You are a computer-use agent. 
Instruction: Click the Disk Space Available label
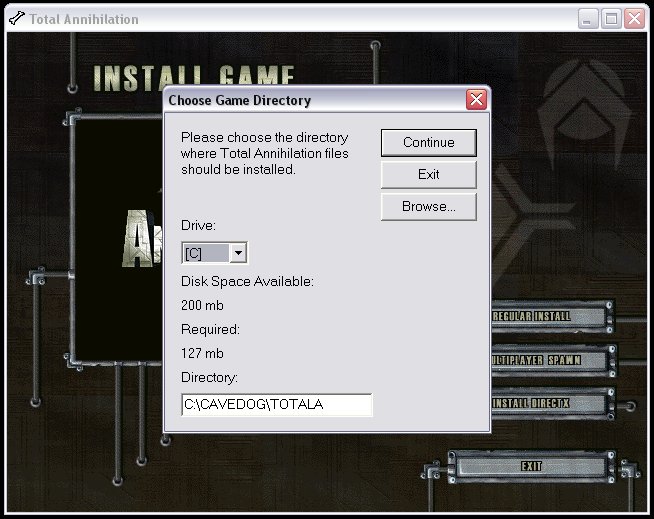click(247, 282)
